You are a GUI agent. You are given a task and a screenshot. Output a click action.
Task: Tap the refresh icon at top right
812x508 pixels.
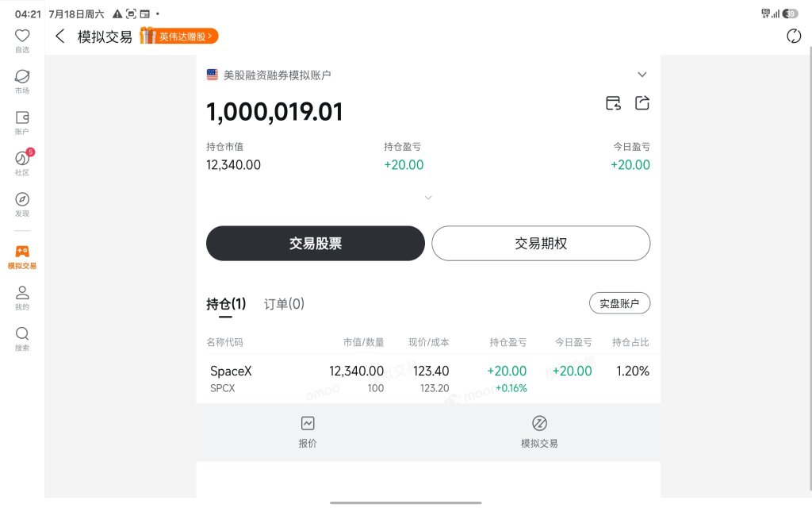tap(793, 37)
